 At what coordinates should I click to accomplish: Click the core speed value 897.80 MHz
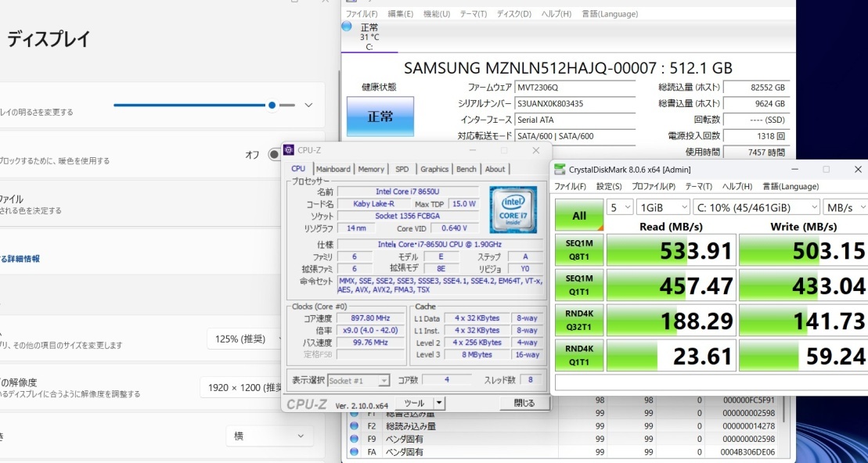click(x=370, y=318)
